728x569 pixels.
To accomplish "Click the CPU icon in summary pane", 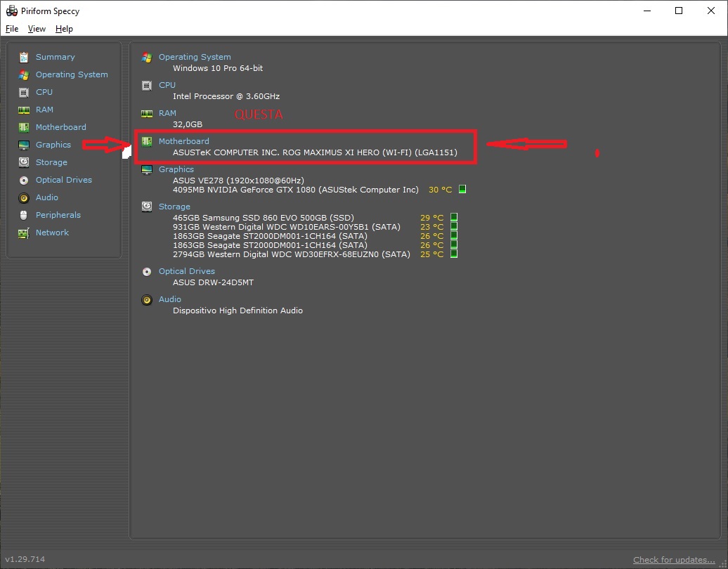I will [x=147, y=86].
